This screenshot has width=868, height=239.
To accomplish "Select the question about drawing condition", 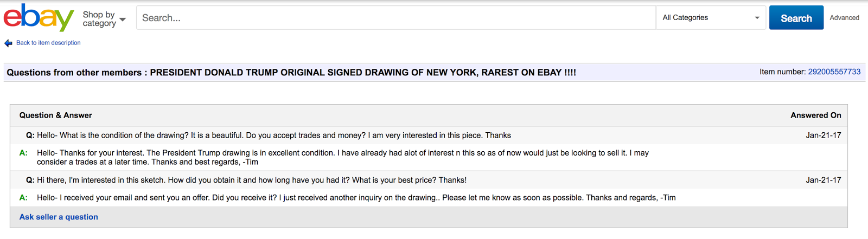I will [x=274, y=135].
